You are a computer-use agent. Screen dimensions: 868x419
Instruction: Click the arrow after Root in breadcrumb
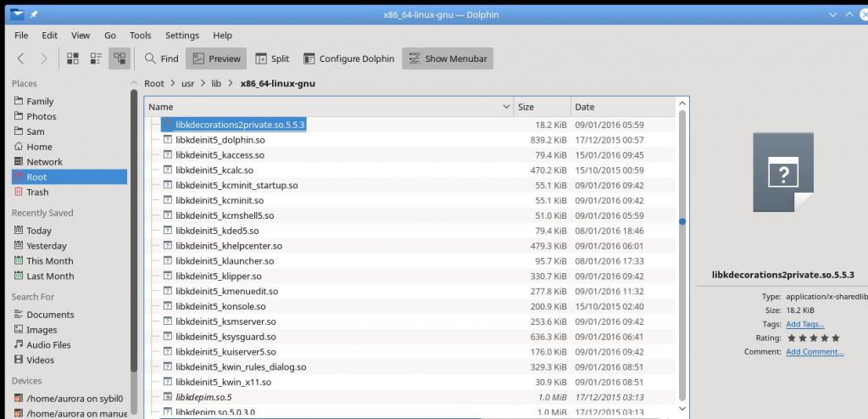point(173,83)
